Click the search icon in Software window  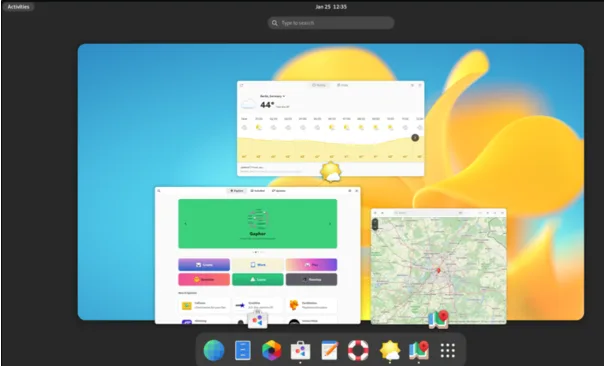[159, 191]
